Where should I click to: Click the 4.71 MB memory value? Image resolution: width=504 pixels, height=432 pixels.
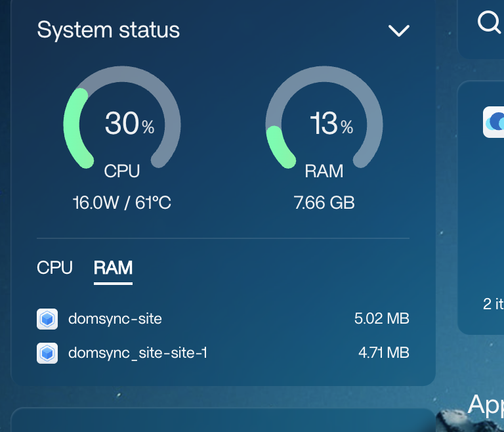pos(384,353)
